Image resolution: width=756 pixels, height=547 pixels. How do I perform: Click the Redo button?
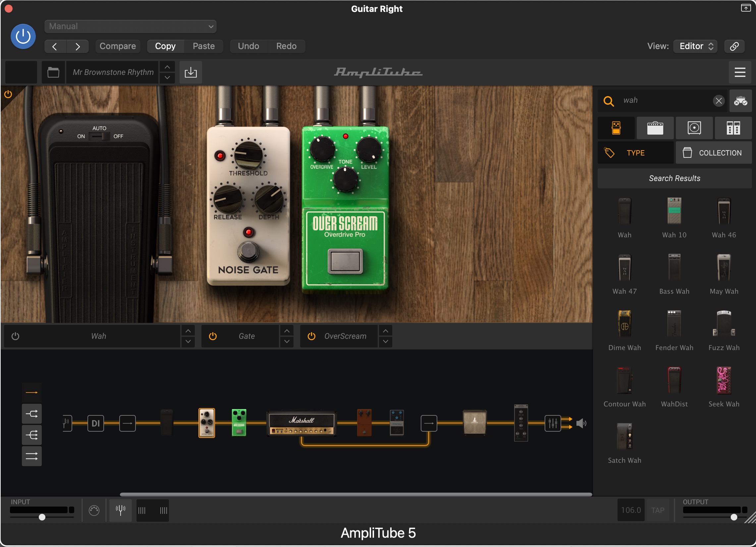pos(286,46)
